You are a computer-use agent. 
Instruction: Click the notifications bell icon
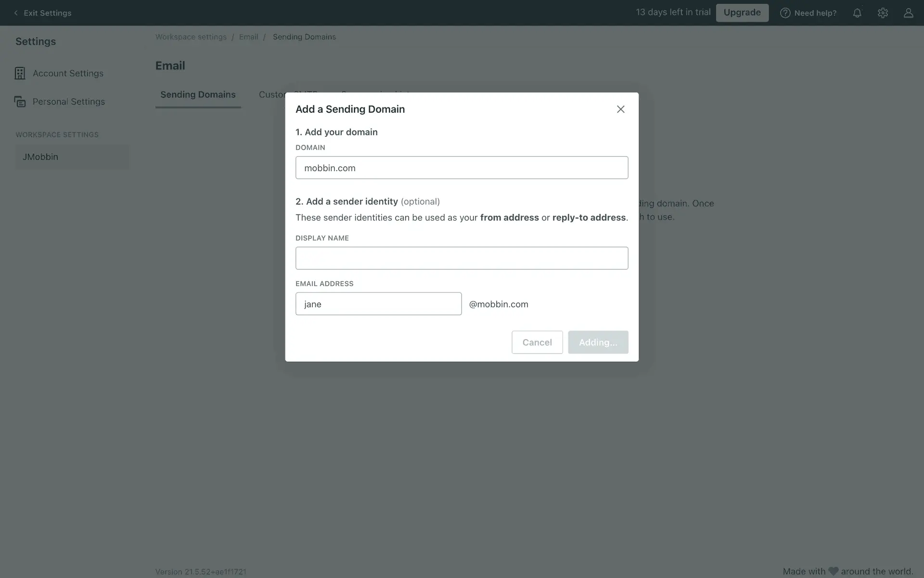857,13
